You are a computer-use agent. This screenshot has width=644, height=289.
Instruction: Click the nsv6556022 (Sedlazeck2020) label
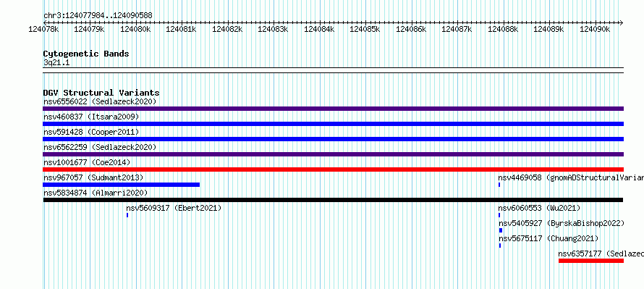pyautogui.click(x=100, y=101)
